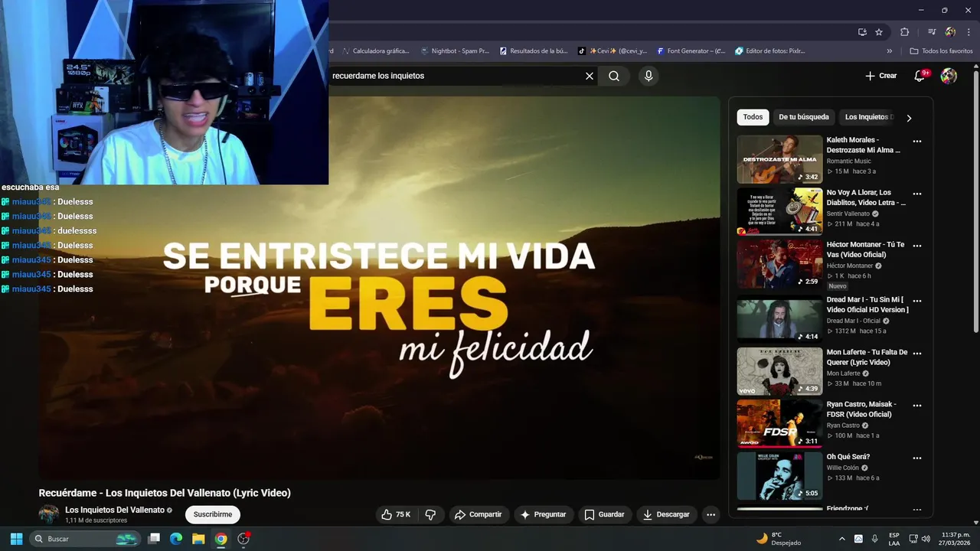This screenshot has width=980, height=551.
Task: Open Windows Start menu
Action: [x=16, y=539]
